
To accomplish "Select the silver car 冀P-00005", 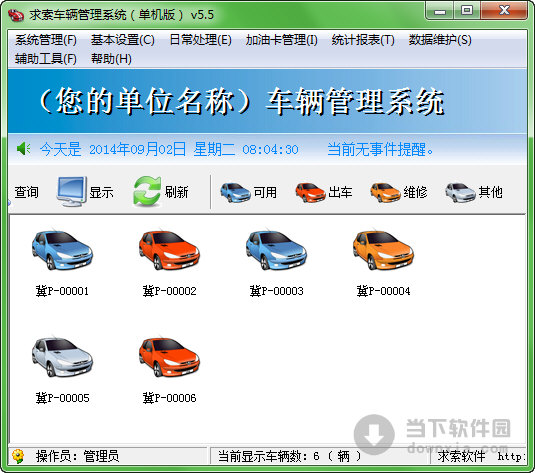I will [62, 357].
